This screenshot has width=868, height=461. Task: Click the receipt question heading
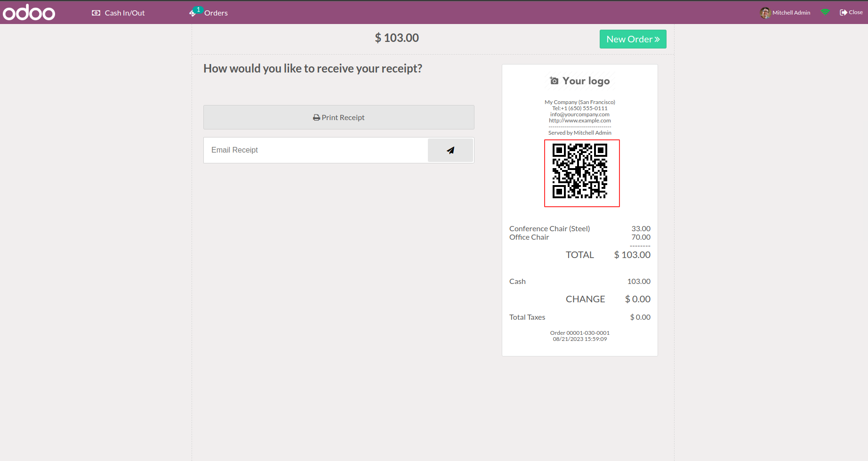coord(313,69)
